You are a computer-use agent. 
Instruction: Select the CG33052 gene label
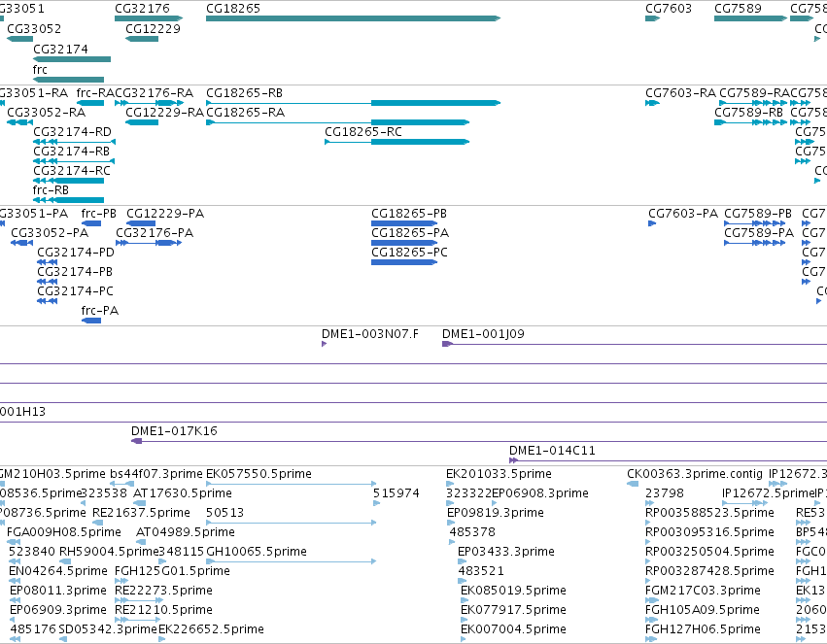click(x=34, y=28)
